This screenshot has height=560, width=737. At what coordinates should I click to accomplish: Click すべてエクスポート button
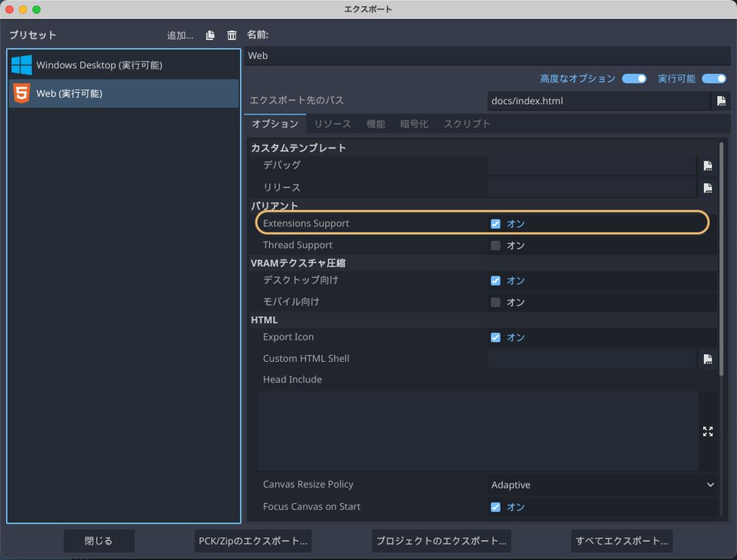coord(621,541)
